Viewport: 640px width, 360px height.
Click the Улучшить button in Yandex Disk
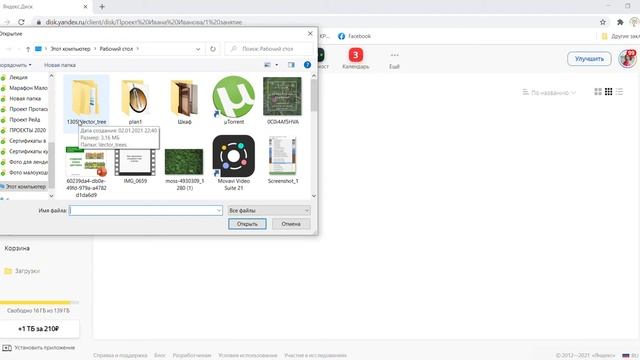tap(589, 59)
